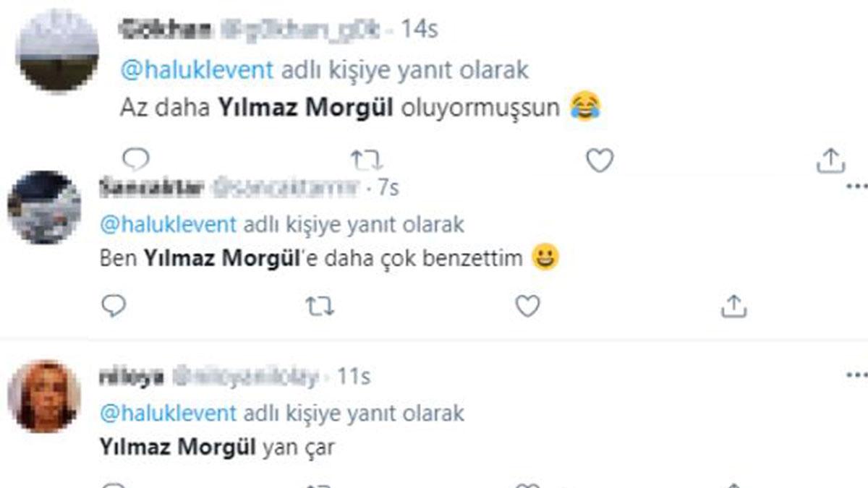Screen dimensions: 868x488
Task: Retweet the 'daha çok benzettim' tweet
Action: click(319, 307)
